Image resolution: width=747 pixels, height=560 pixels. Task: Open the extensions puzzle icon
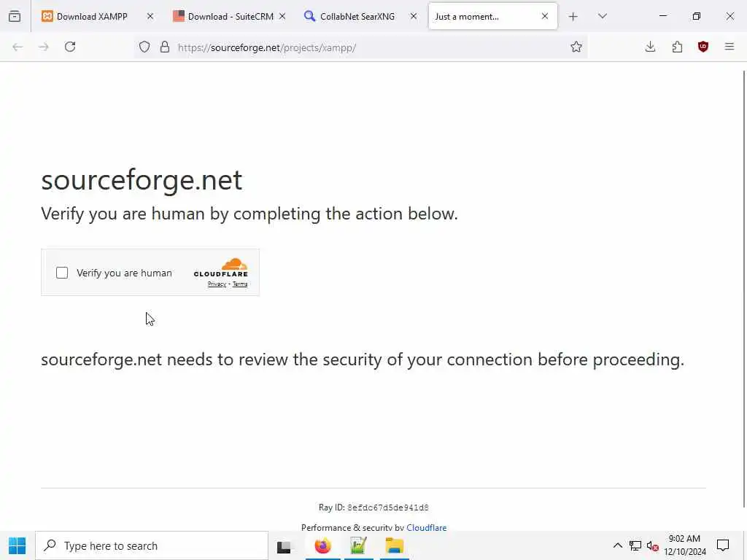tap(677, 47)
